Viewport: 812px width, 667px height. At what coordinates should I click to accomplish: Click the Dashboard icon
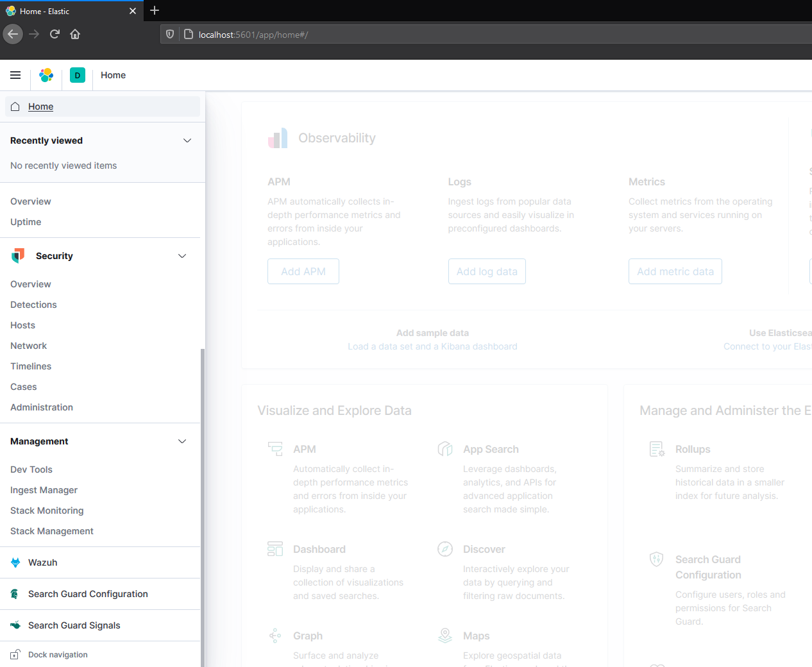pyautogui.click(x=275, y=548)
